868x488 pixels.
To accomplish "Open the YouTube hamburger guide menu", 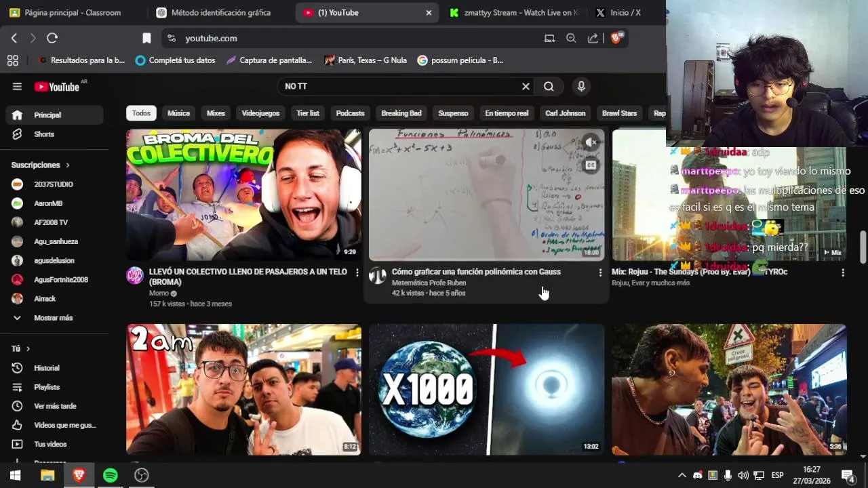I will tap(17, 87).
